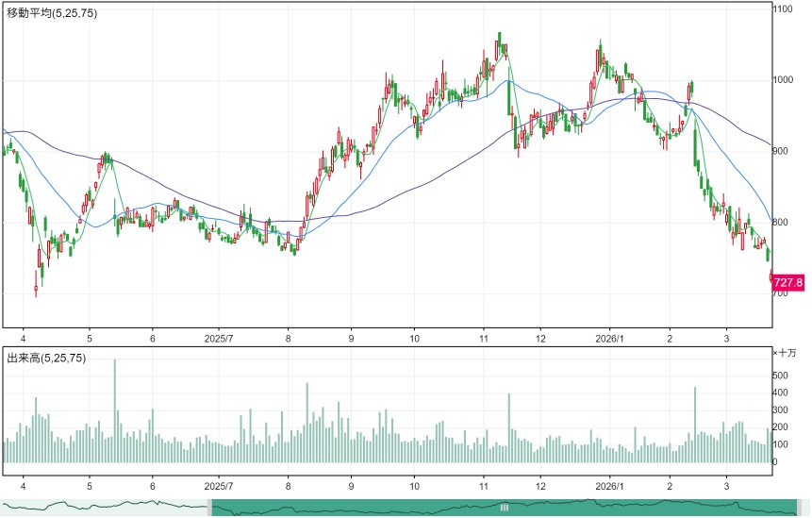Click the tallest volume bar in May

114,410
